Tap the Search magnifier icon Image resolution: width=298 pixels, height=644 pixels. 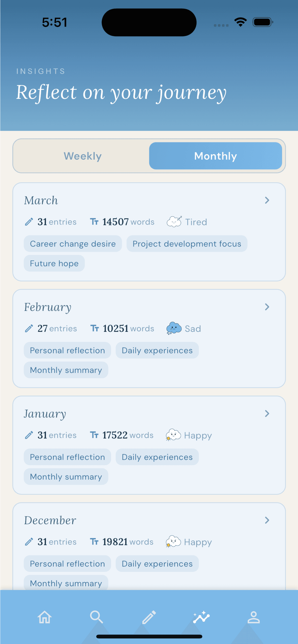click(x=96, y=617)
